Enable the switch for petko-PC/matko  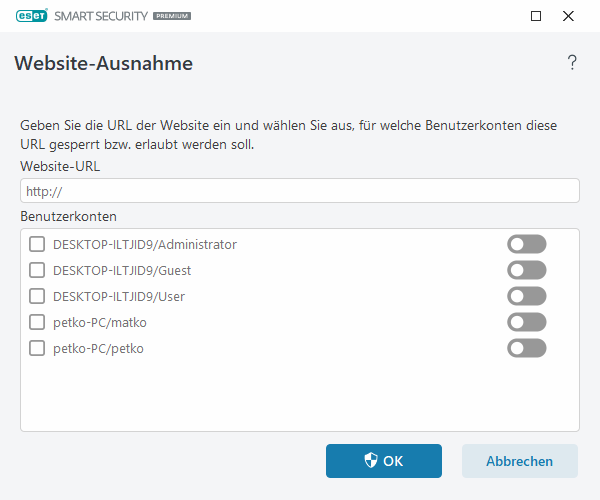[x=527, y=322]
